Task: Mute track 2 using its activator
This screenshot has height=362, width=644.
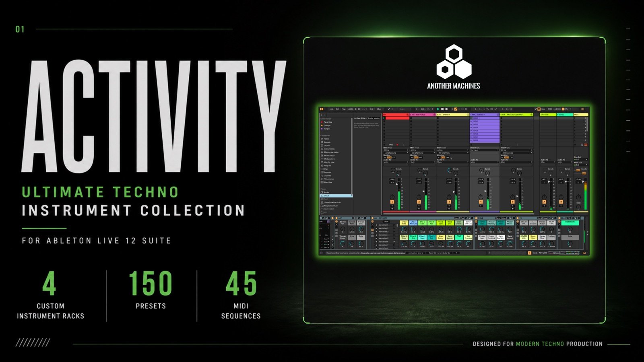Action: click(419, 202)
